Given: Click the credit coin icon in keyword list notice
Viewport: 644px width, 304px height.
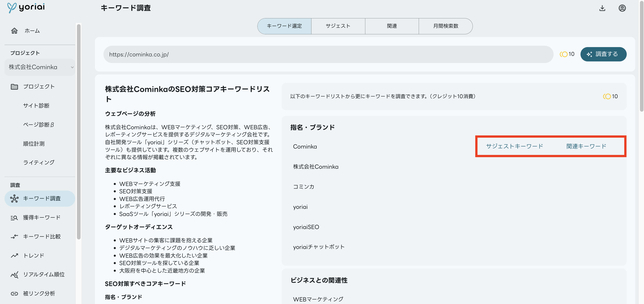Looking at the screenshot, I should click(x=607, y=96).
